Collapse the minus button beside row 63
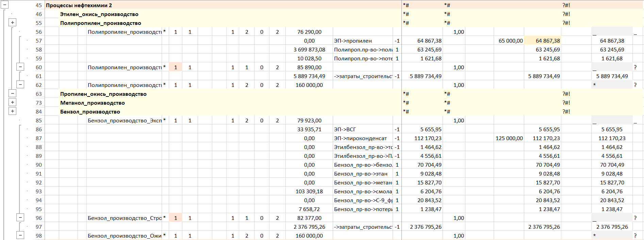The width and height of the screenshot is (644, 240). (13, 94)
